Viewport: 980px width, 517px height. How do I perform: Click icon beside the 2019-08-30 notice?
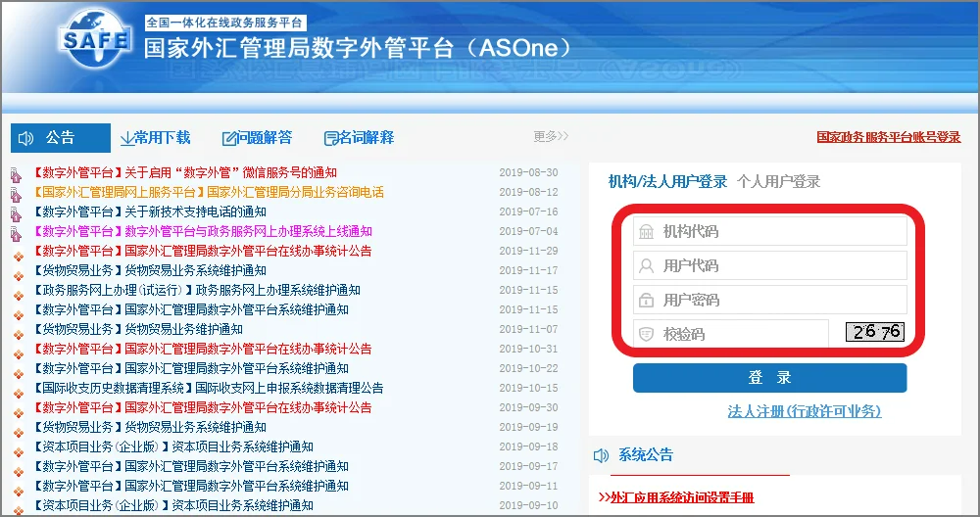pyautogui.click(x=16, y=174)
